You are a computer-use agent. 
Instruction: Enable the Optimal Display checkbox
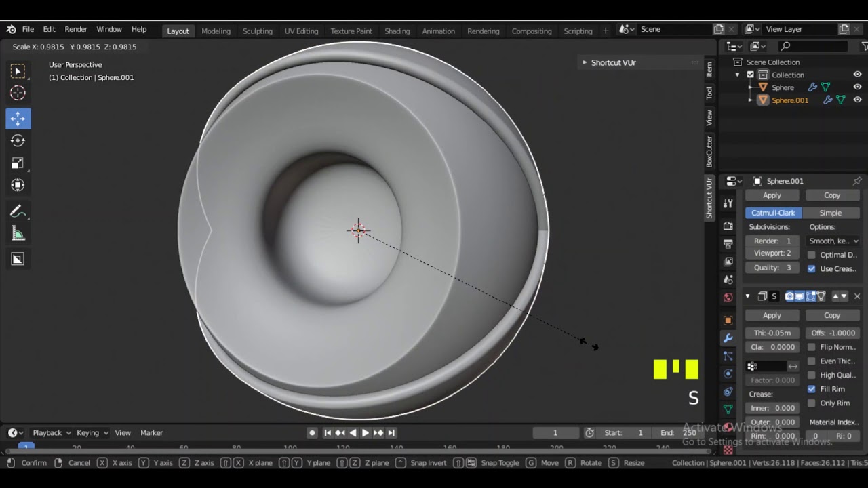click(x=812, y=255)
